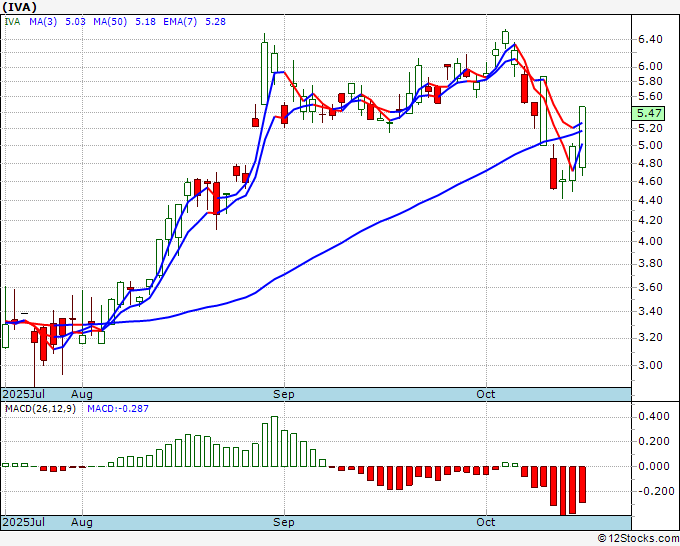Click the Oct marker on price chart axis
This screenshot has width=680, height=546.
[x=487, y=395]
